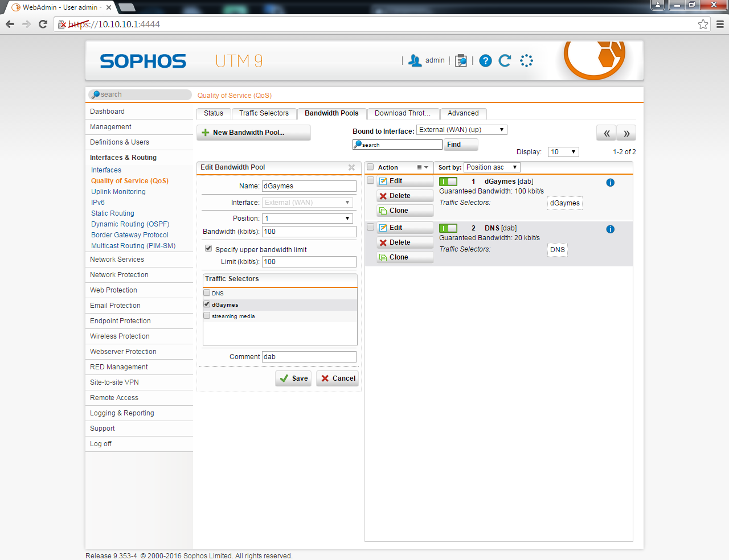
Task: Click the insecure HTTPS warning icon
Action: coord(63,24)
